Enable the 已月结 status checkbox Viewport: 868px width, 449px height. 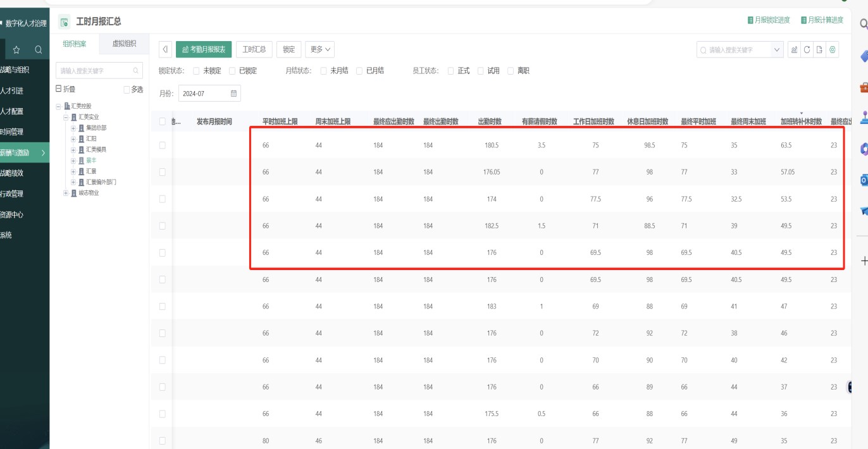click(359, 71)
